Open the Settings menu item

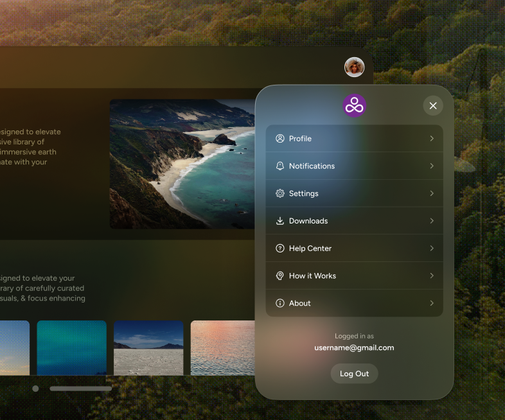coord(354,193)
